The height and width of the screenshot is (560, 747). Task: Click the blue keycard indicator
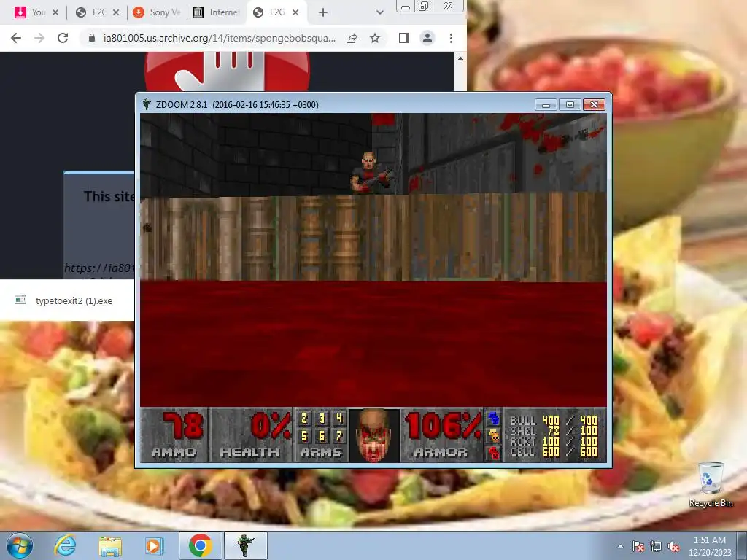tap(494, 419)
